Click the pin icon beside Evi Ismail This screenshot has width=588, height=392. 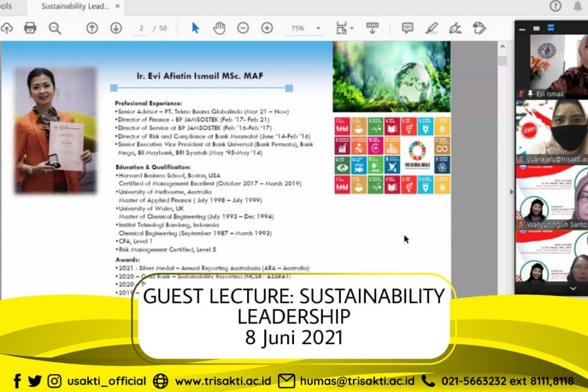pos(530,94)
